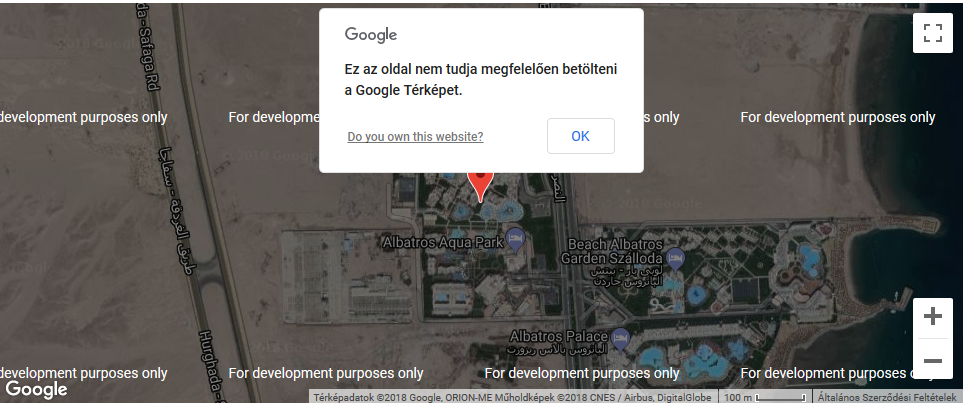Open the "Do you own this website?" link

coord(415,136)
